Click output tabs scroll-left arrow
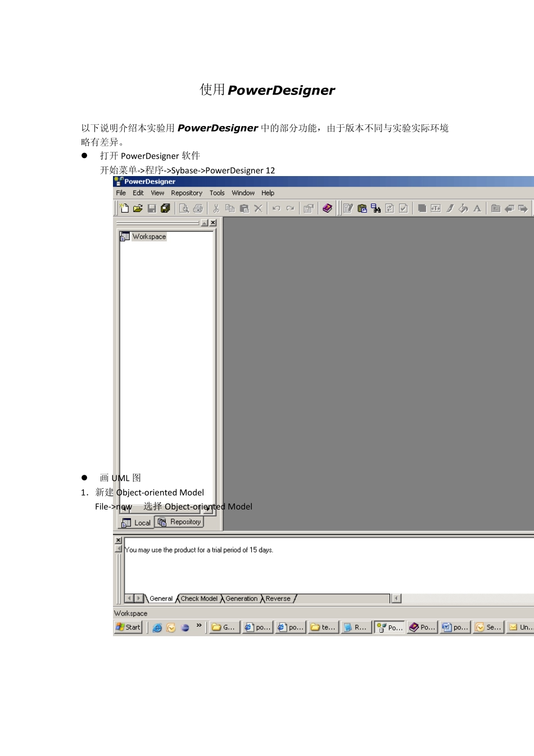 [x=129, y=598]
